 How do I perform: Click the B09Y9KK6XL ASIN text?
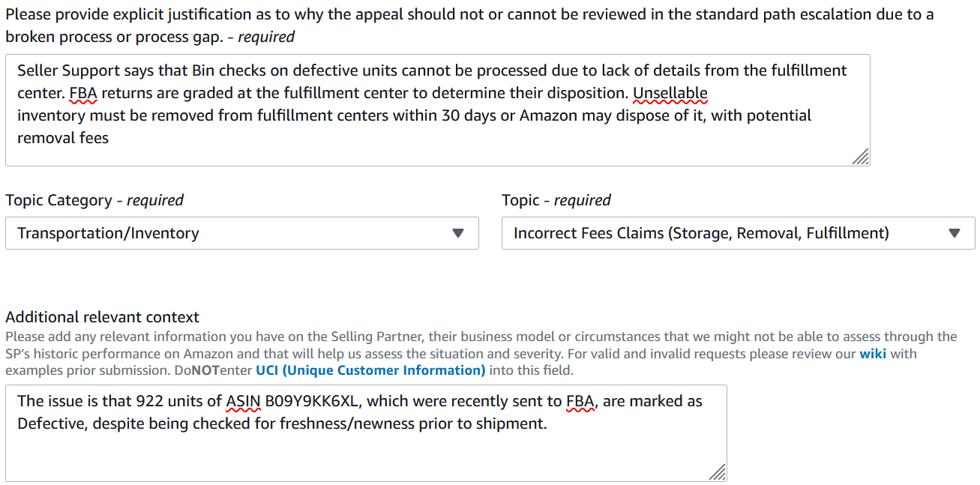[x=312, y=401]
